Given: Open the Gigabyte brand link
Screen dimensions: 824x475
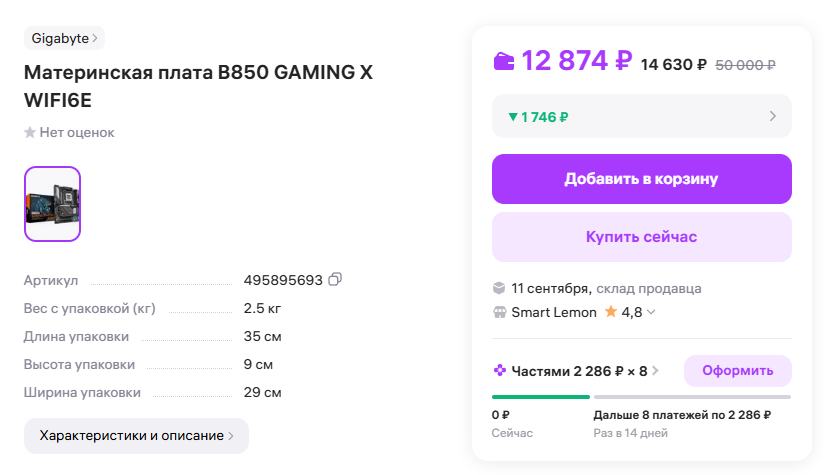Looking at the screenshot, I should coord(64,38).
